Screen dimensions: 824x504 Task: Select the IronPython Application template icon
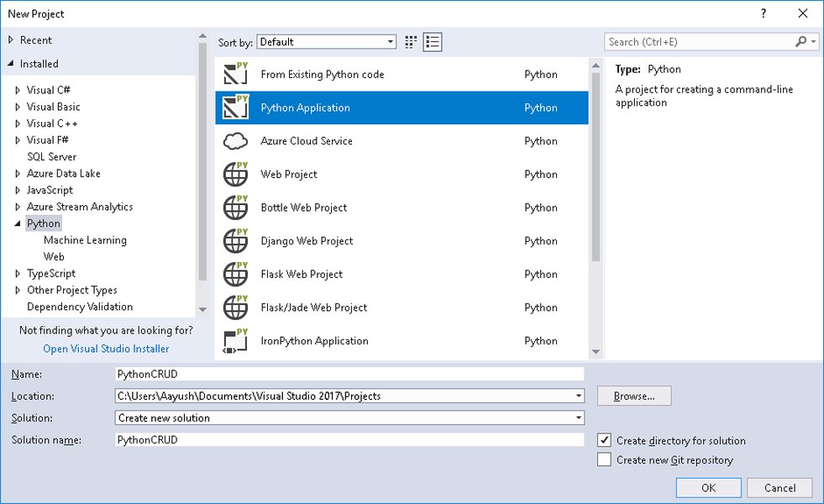(235, 341)
